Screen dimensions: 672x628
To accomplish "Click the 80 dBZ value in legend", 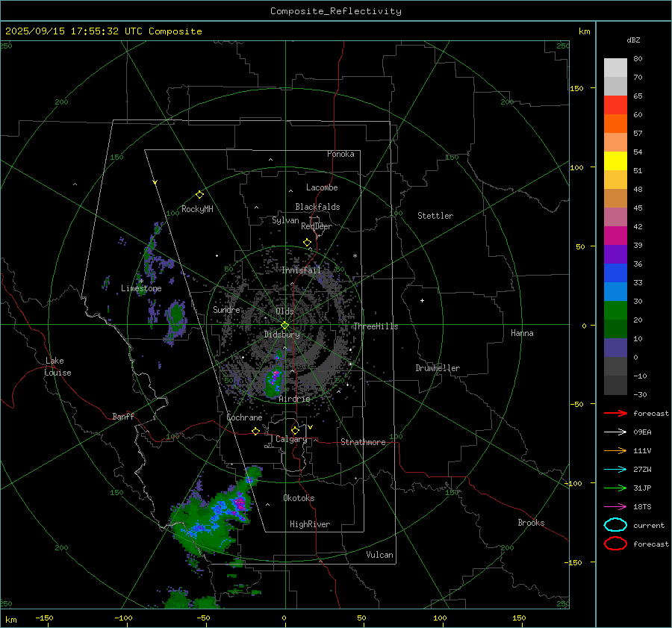I will 638,59.
